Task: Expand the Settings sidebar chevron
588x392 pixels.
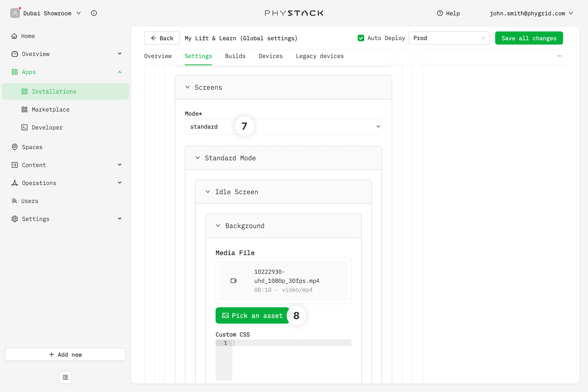Action: point(120,219)
